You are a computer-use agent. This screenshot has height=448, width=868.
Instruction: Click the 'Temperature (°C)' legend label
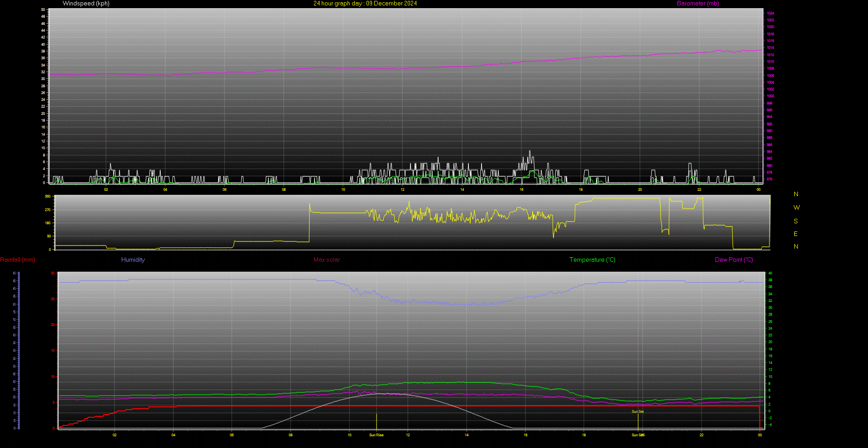592,260
